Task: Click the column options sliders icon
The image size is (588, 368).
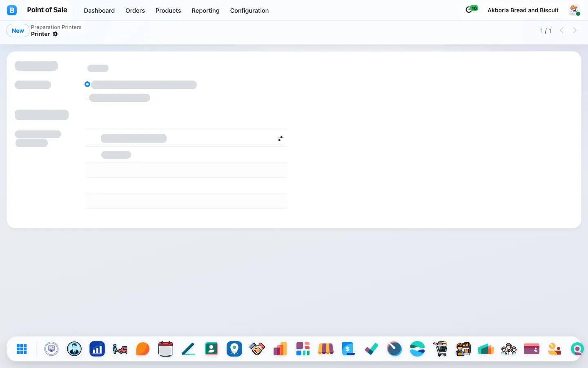Action: coord(281,139)
